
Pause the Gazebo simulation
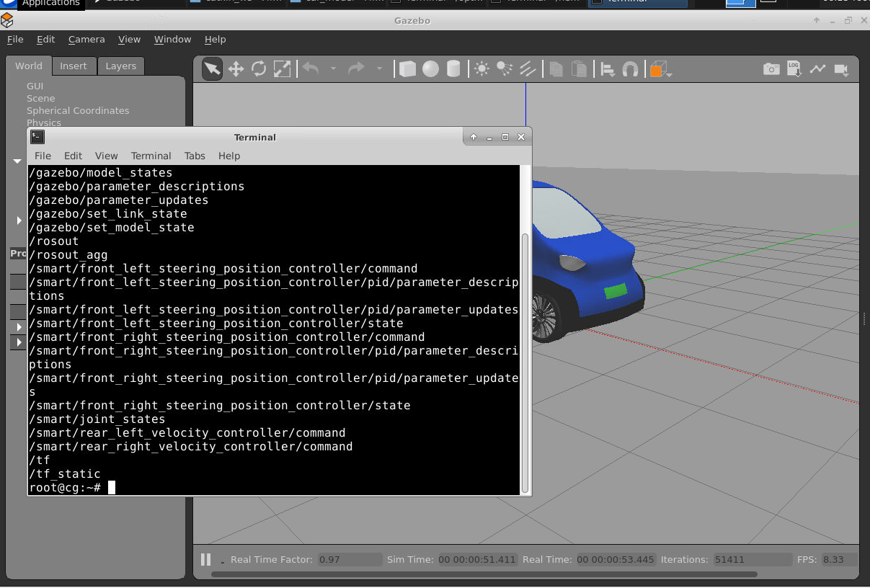click(x=205, y=559)
